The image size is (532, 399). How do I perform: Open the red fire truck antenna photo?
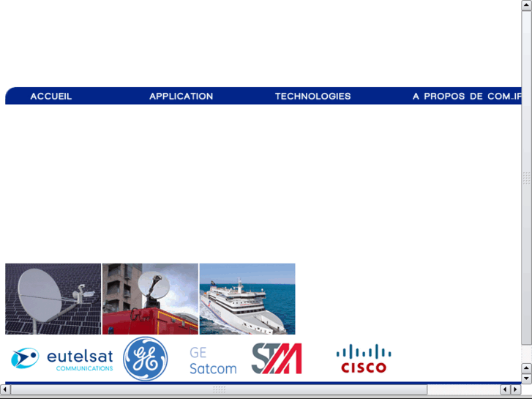coord(150,299)
